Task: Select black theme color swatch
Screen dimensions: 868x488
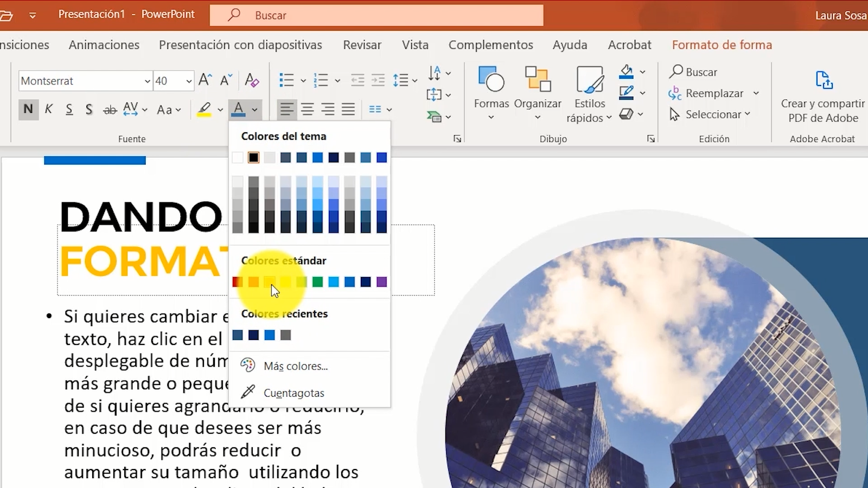Action: (253, 158)
